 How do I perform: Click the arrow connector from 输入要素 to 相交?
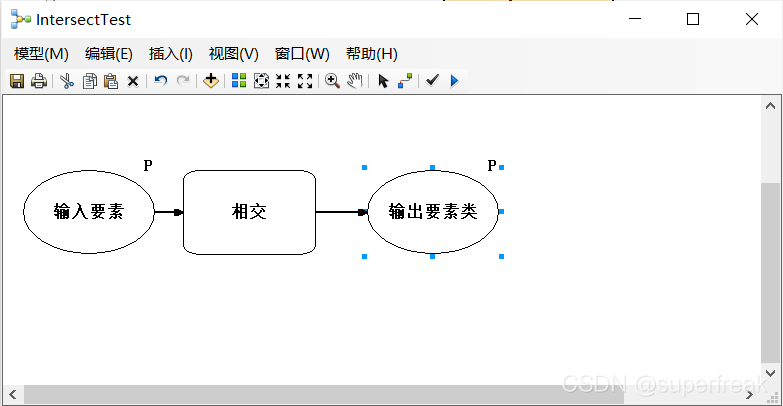[x=169, y=212]
